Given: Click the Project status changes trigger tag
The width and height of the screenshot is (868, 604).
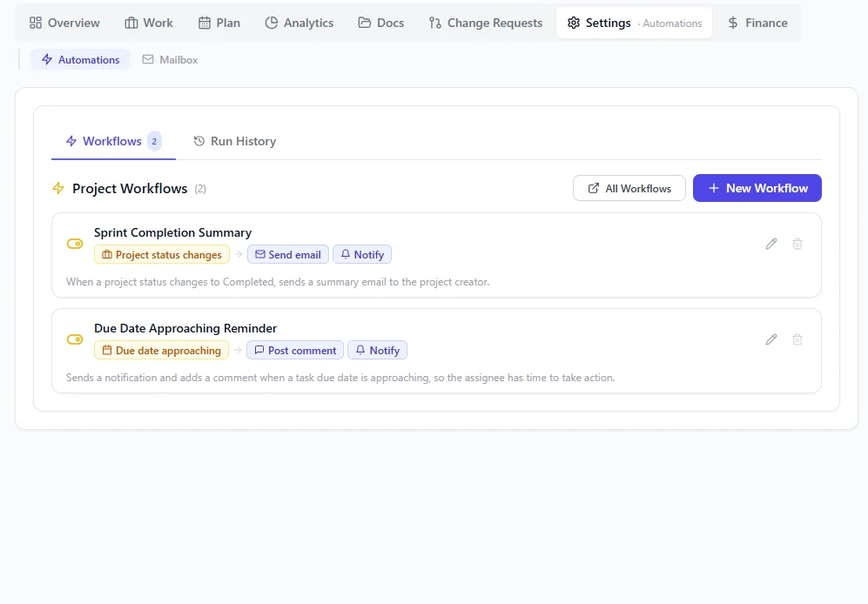Looking at the screenshot, I should click(162, 255).
